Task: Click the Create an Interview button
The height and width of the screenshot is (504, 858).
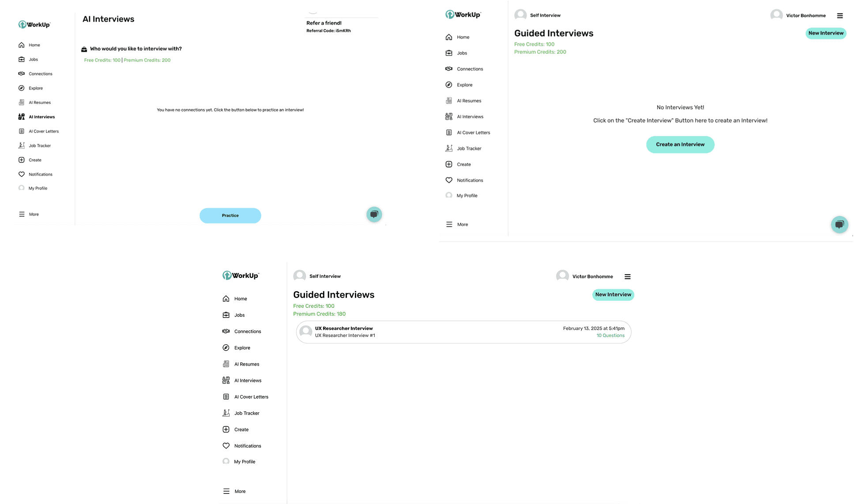Action: [680, 144]
